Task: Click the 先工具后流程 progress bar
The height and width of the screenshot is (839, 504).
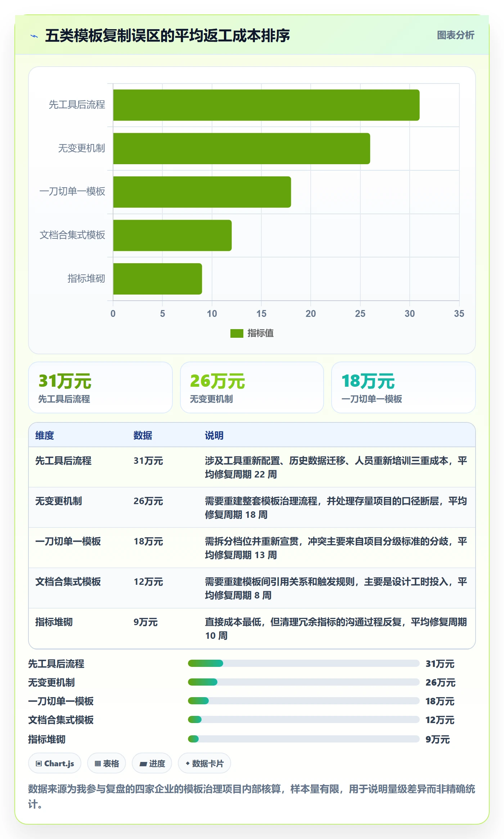Action: coord(303,663)
